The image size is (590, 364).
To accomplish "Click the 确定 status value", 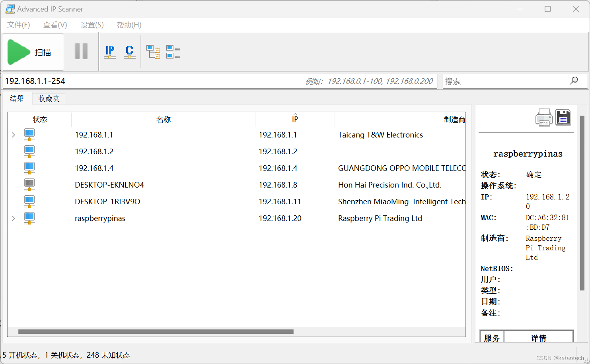I will 534,174.
